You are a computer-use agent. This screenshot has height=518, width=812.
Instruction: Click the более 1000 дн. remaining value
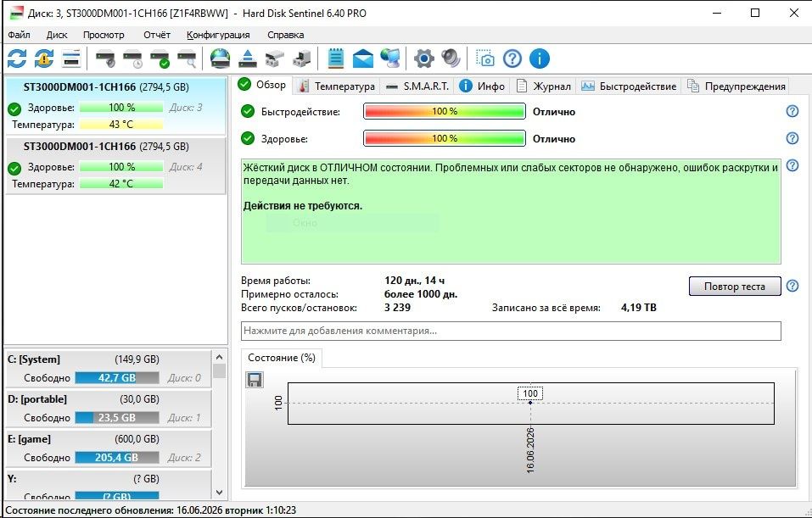tap(421, 294)
